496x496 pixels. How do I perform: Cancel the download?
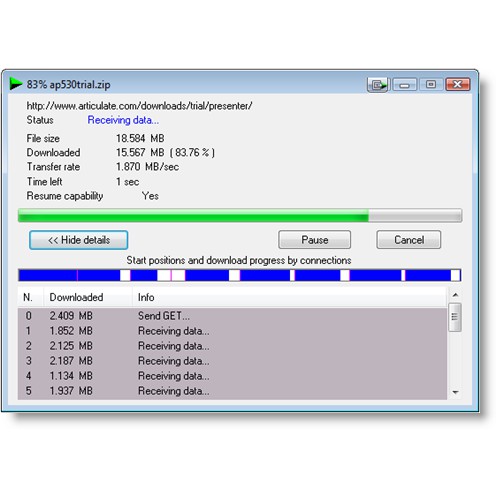409,240
